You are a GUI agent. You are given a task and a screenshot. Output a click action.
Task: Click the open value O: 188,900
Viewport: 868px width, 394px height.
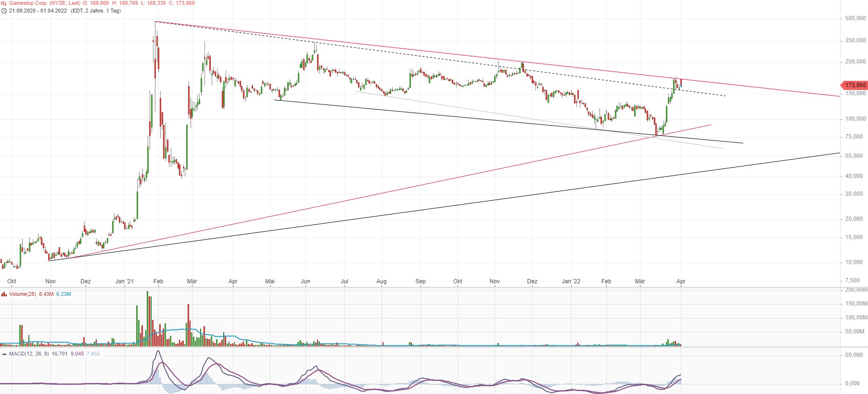(96, 3)
